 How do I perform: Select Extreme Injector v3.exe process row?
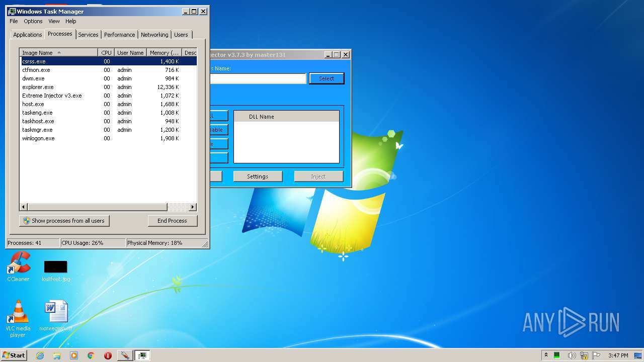tap(108, 96)
